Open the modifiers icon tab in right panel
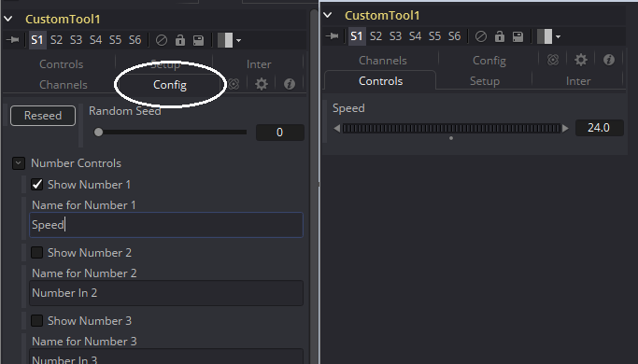Image resolution: width=638 pixels, height=364 pixels. pos(553,60)
